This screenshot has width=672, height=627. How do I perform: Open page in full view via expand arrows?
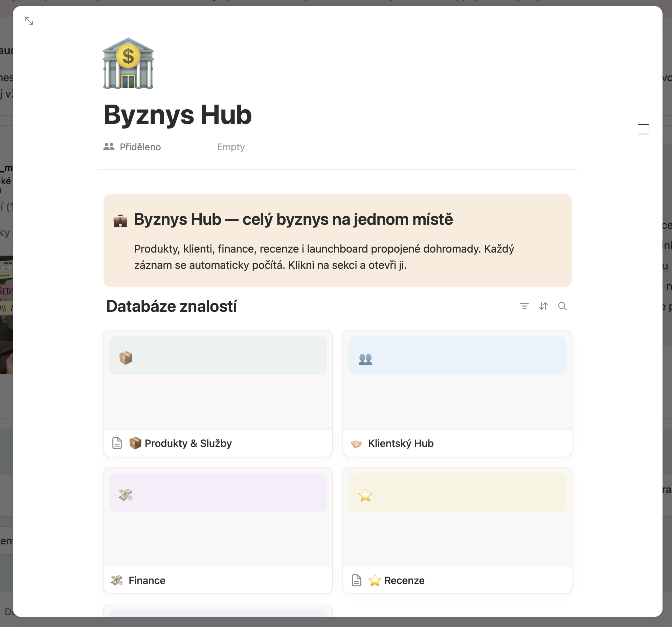point(29,21)
